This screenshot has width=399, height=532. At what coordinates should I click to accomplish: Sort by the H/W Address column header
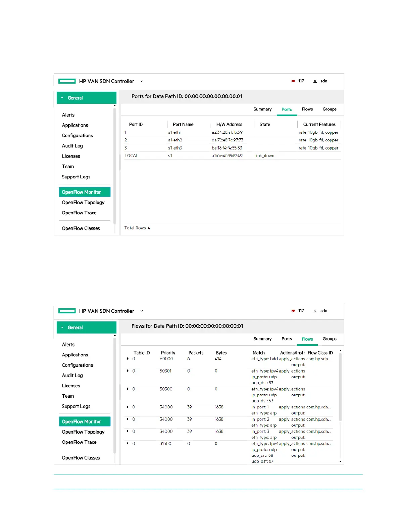pos(229,124)
